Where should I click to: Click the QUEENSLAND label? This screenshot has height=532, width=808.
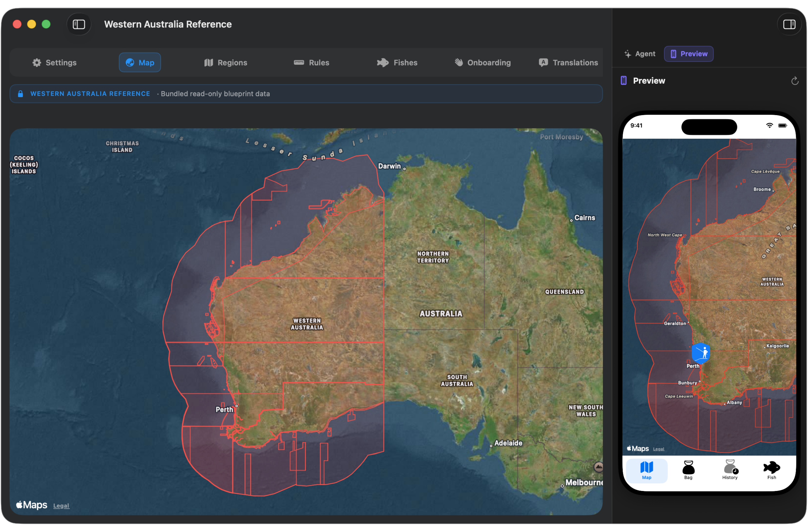[x=564, y=292]
